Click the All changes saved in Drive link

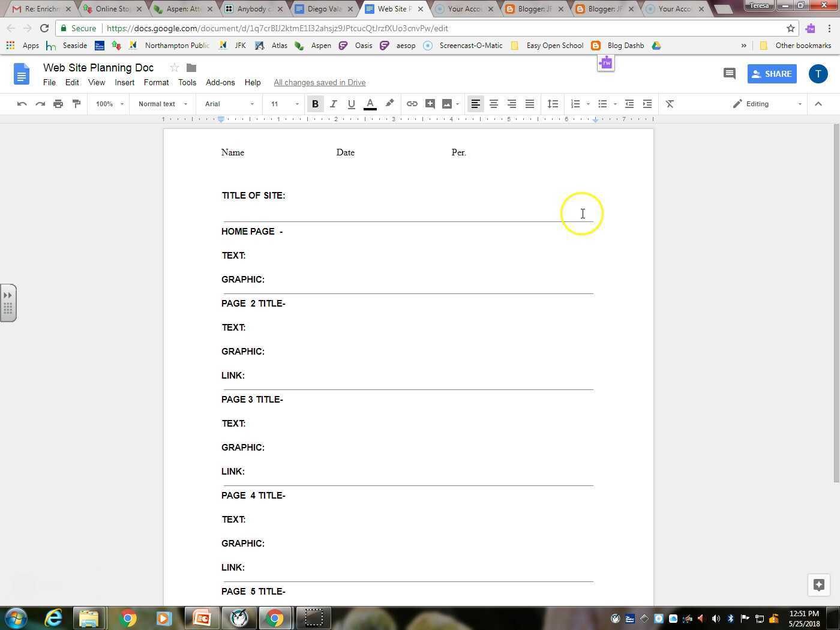[x=319, y=82]
